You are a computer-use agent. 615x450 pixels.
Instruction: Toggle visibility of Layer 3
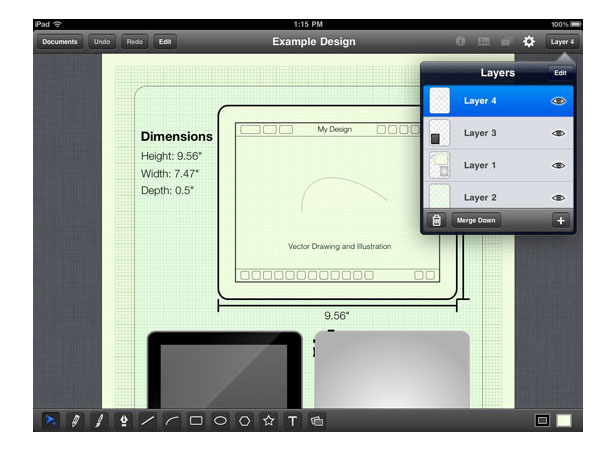[x=558, y=133]
